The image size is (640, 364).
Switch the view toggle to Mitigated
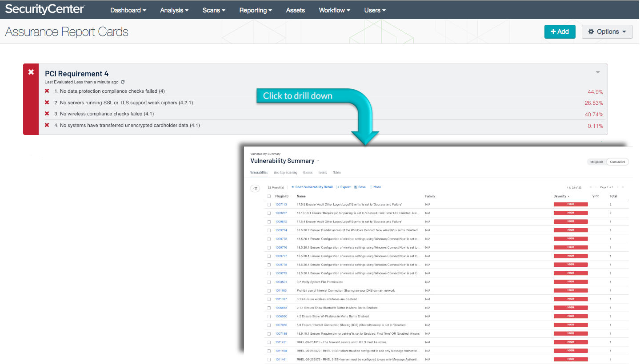[x=596, y=162]
